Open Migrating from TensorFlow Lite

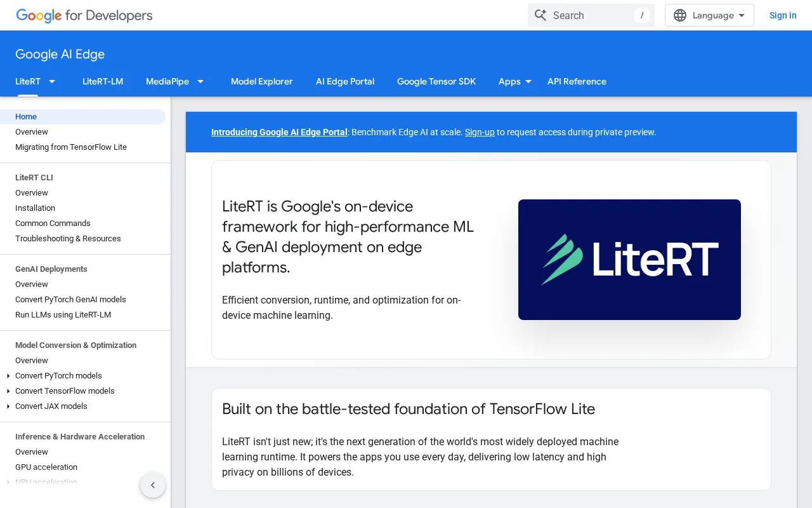tap(71, 147)
